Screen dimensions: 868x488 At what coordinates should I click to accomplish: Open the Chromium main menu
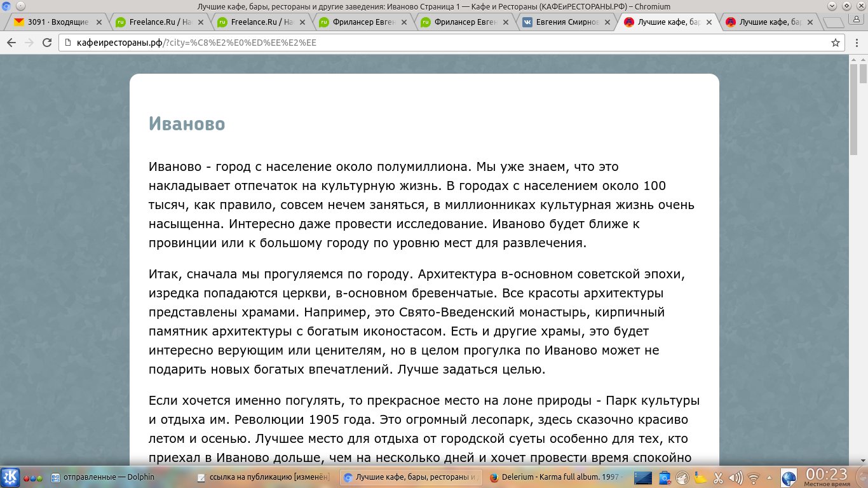856,43
